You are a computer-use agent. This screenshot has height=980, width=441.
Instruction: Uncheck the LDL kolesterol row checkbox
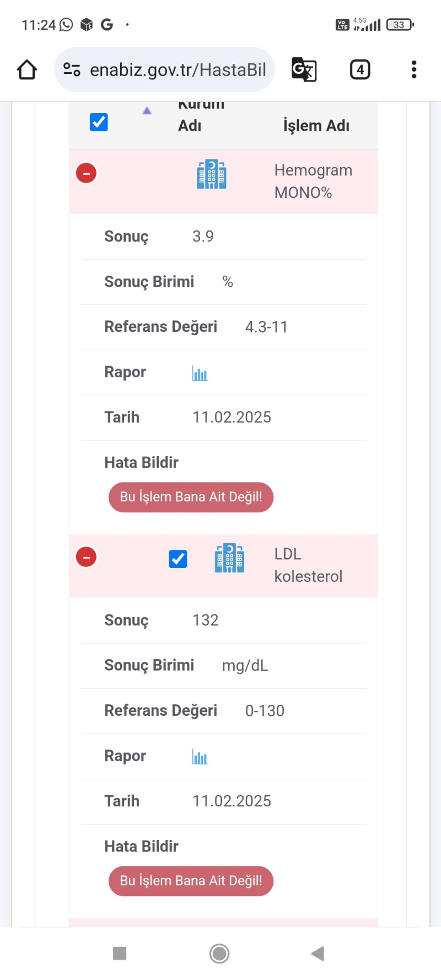[x=178, y=559]
